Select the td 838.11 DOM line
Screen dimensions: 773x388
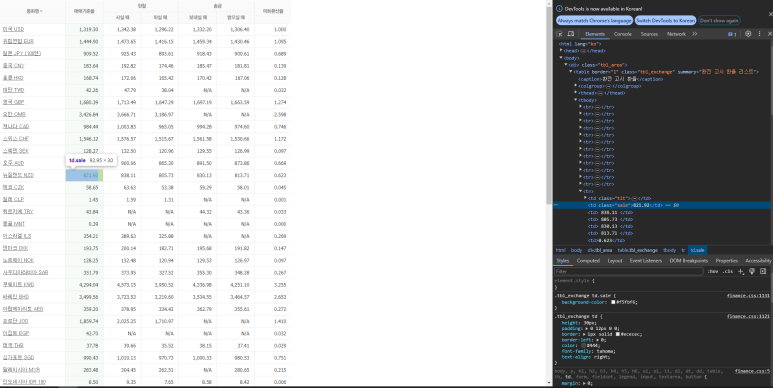point(610,212)
